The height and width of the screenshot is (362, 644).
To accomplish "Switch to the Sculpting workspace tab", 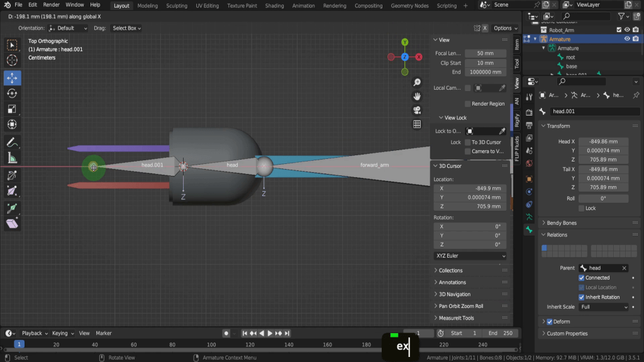I will 176,6.
